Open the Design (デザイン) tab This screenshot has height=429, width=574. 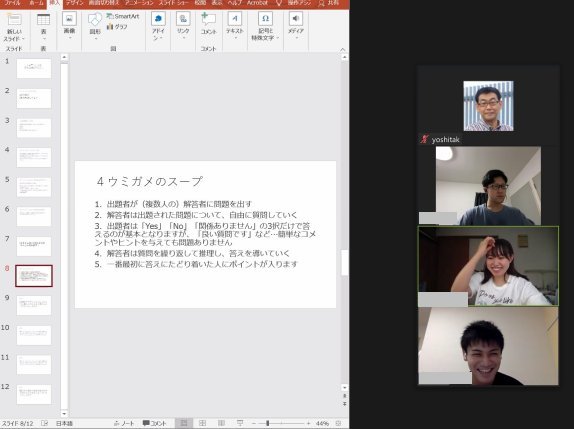coord(74,3)
